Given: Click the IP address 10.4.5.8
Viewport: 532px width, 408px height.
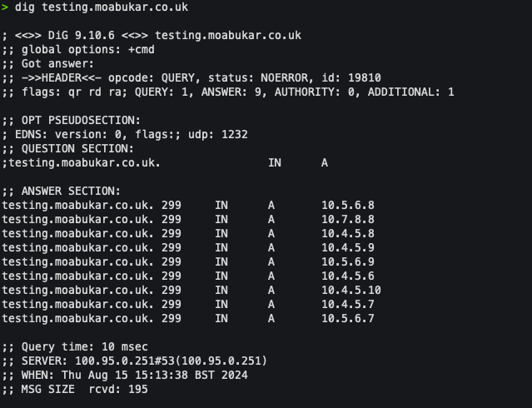Looking at the screenshot, I should pos(348,233).
